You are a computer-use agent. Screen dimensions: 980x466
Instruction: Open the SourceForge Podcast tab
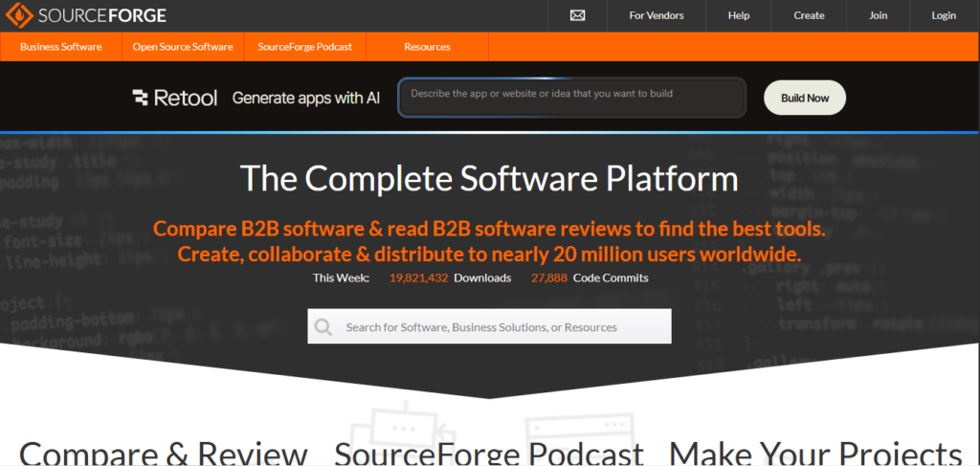tap(304, 47)
